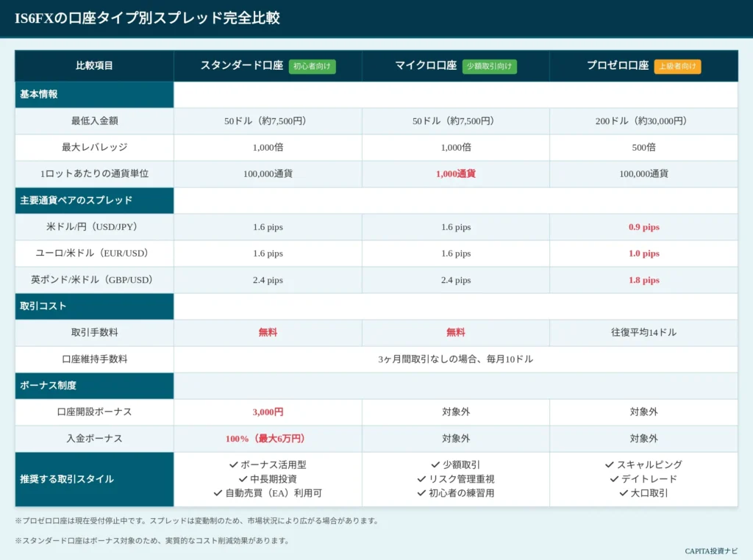The height and width of the screenshot is (560, 753).
Task: Click the ボーナス活用型 checklist item
Action: [268, 465]
